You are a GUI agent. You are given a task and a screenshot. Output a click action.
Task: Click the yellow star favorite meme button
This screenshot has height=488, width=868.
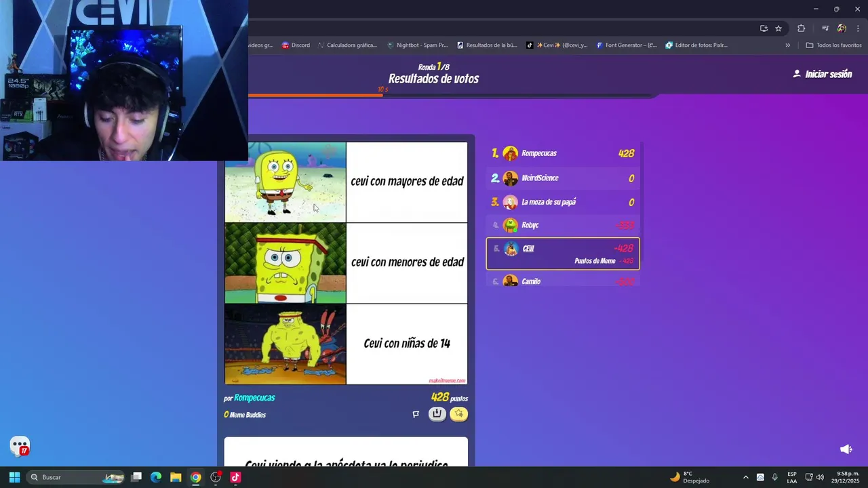click(x=459, y=413)
